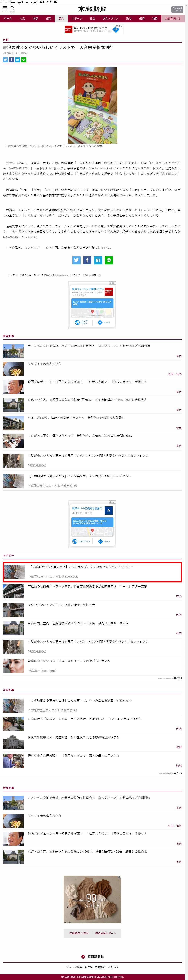
Task: Share via small Twitter icon under headline
Action: [5, 60]
